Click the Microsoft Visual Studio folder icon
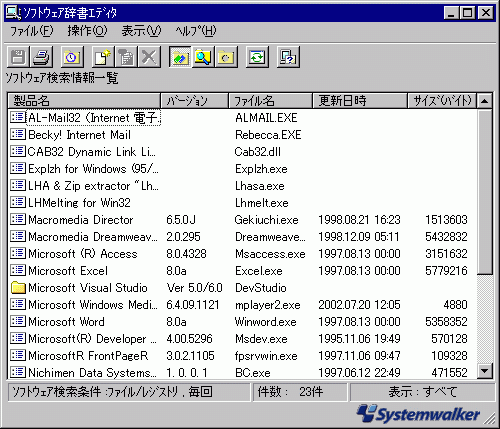This screenshot has height=429, width=500. [18, 288]
